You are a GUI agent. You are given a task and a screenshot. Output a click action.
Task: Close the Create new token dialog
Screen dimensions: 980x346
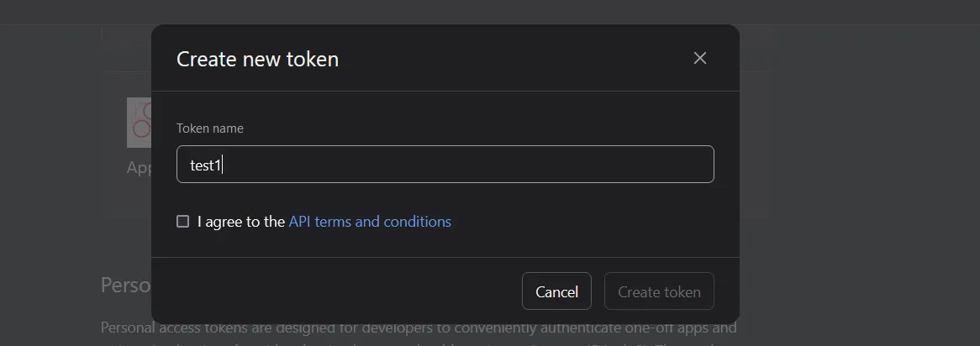coord(700,58)
